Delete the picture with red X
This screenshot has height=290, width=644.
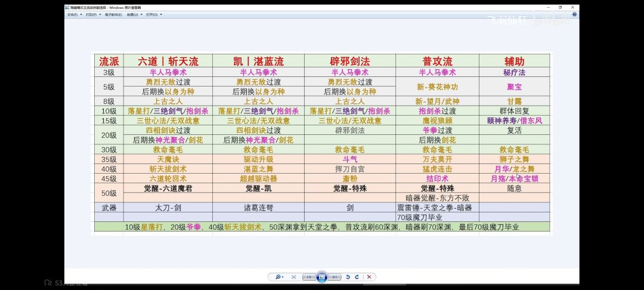pyautogui.click(x=369, y=277)
